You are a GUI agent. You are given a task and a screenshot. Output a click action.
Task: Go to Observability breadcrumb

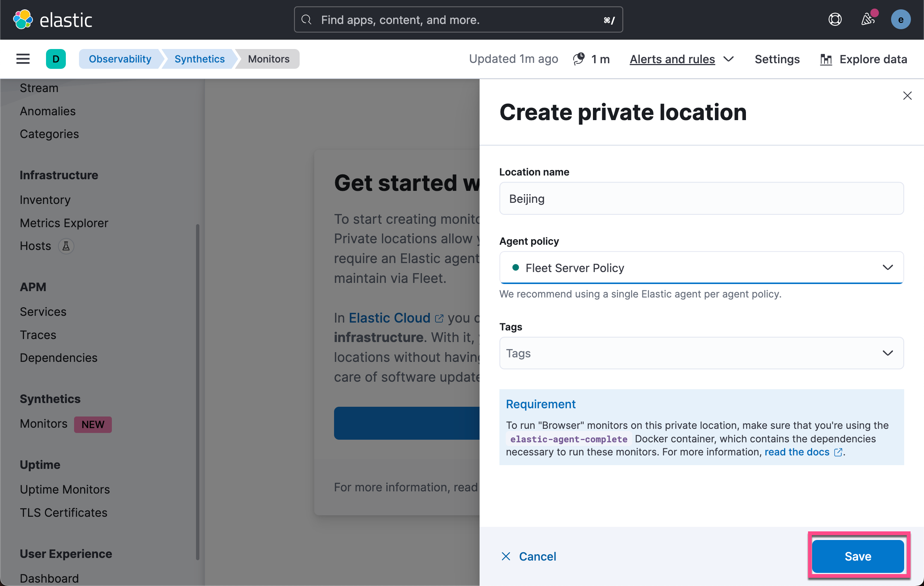tap(120, 59)
